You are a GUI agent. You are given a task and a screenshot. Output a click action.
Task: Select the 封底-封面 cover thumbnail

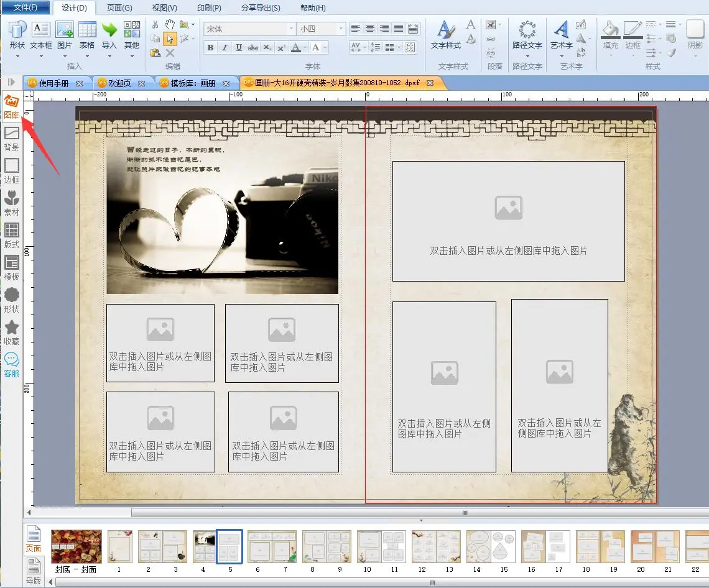[x=76, y=546]
